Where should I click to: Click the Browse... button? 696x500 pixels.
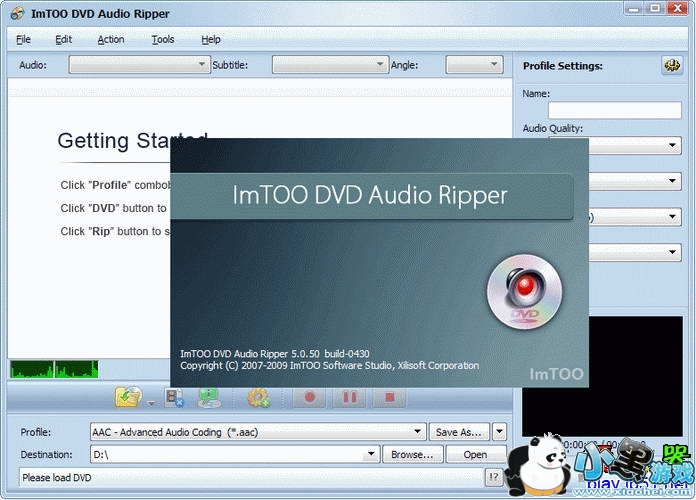point(412,454)
